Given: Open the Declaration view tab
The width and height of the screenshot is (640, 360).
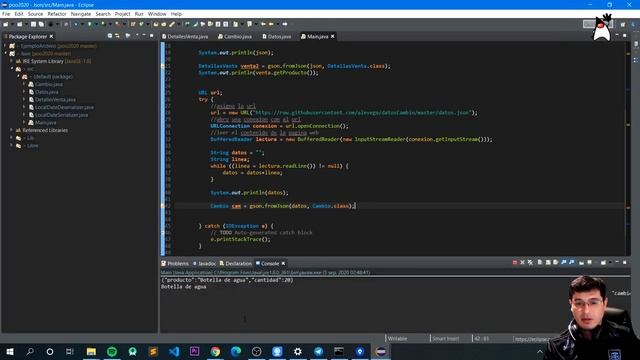Looking at the screenshot, I should pos(236,263).
